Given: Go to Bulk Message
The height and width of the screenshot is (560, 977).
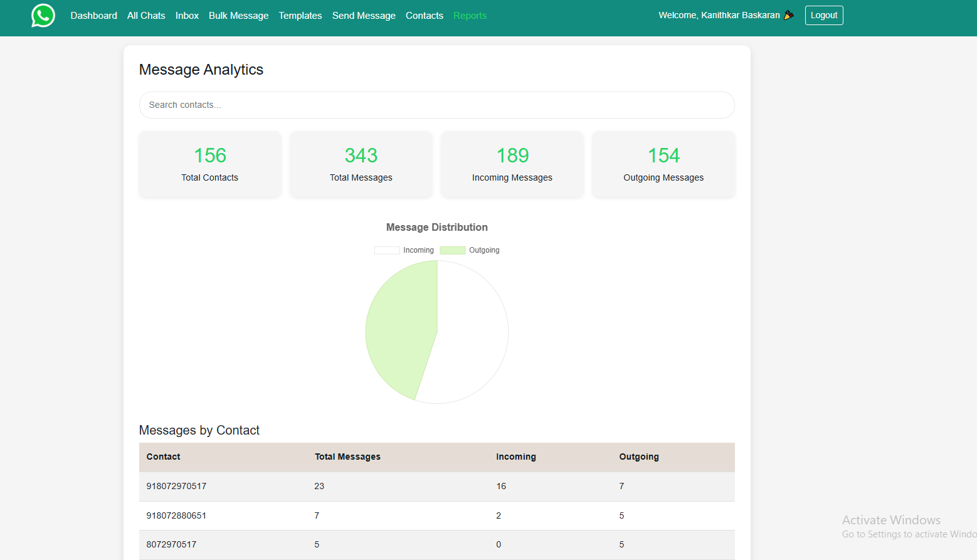Looking at the screenshot, I should (x=238, y=15).
